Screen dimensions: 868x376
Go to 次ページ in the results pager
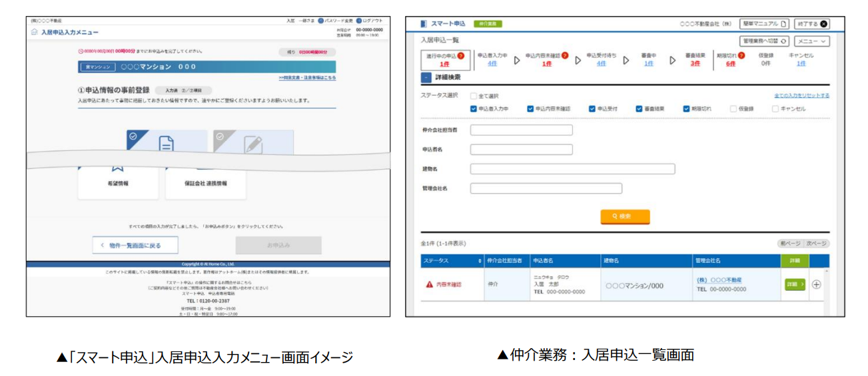(x=817, y=244)
